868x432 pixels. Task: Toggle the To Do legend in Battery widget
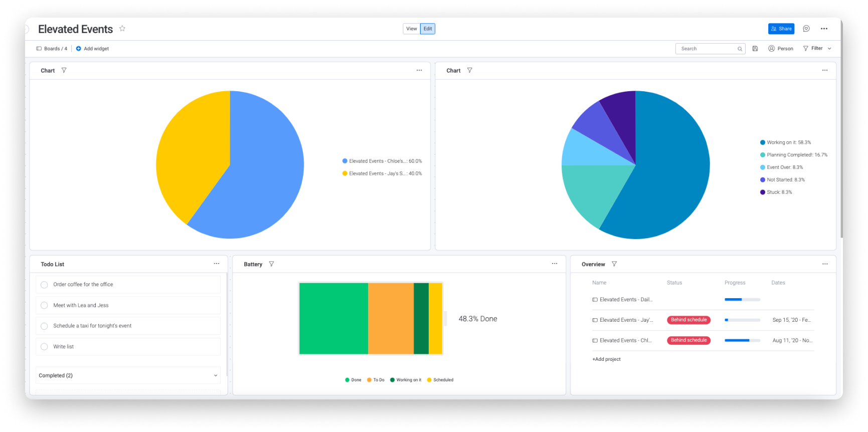pyautogui.click(x=376, y=380)
